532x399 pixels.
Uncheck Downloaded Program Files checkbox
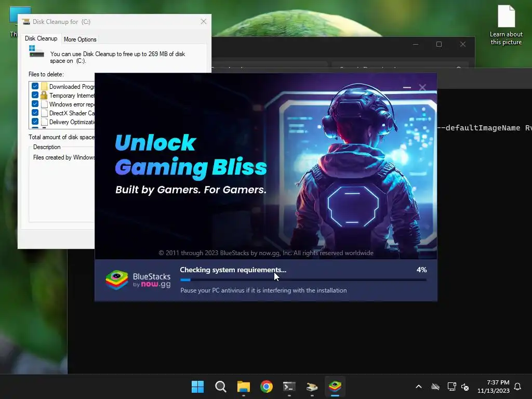pyautogui.click(x=35, y=86)
